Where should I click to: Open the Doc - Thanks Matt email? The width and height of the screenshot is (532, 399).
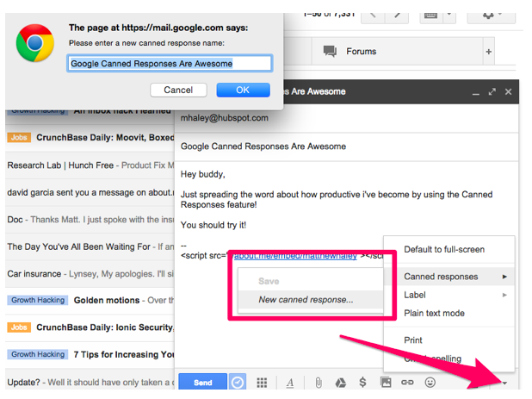point(90,220)
